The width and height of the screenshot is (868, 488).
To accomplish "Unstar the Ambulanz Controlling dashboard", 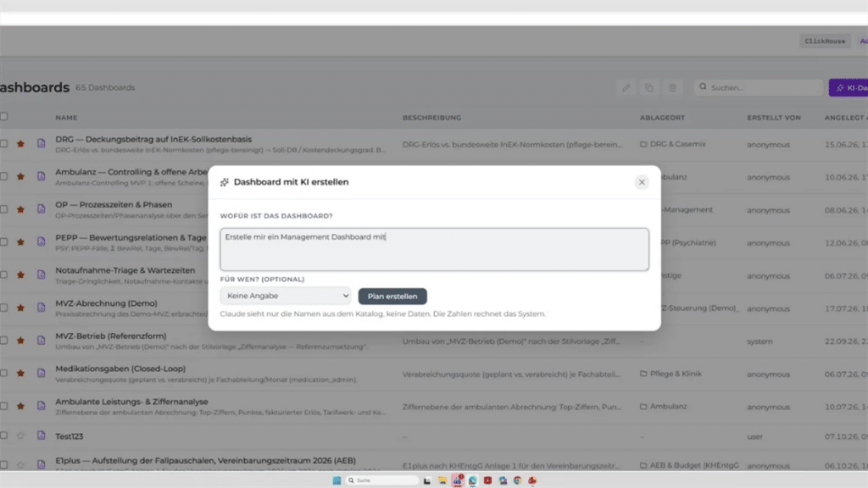I will click(x=20, y=176).
